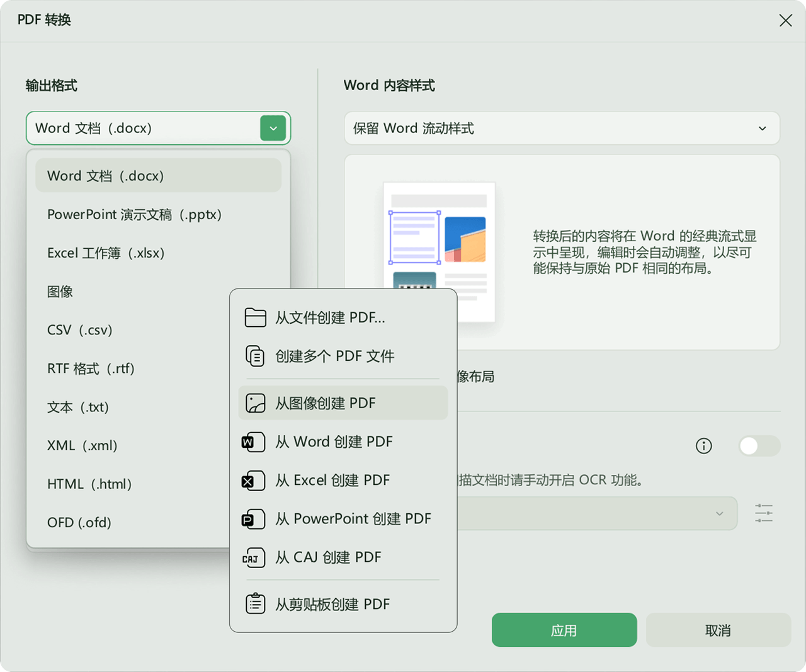Click the PowerPoint icon beside 从 PowerPoint 创建 PDF
The width and height of the screenshot is (806, 672).
click(253, 519)
